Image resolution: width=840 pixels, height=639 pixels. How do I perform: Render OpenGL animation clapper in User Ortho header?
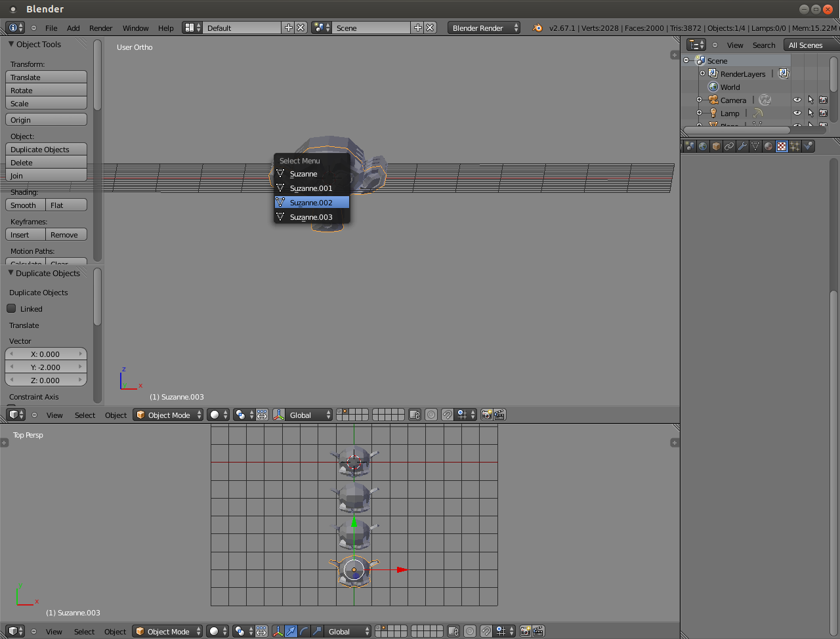tap(499, 415)
